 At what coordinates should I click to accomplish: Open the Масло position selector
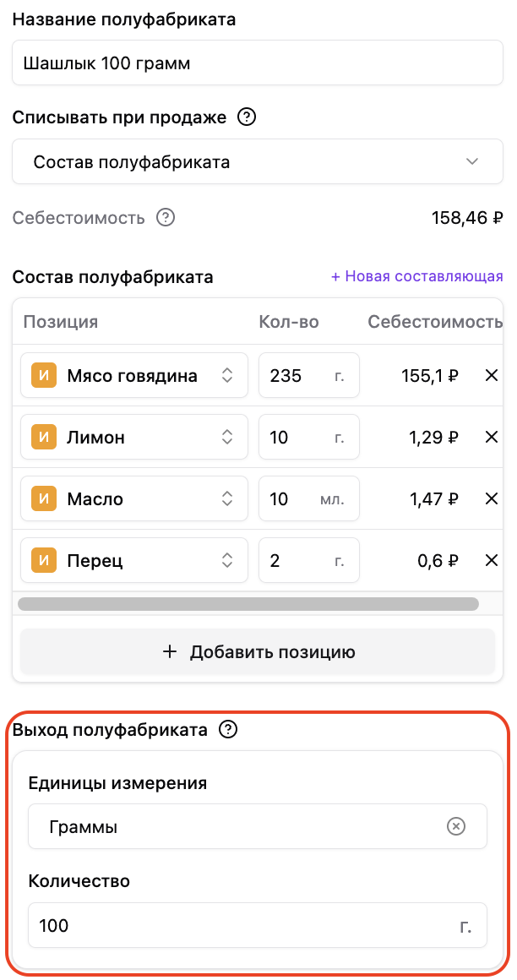[x=134, y=498]
